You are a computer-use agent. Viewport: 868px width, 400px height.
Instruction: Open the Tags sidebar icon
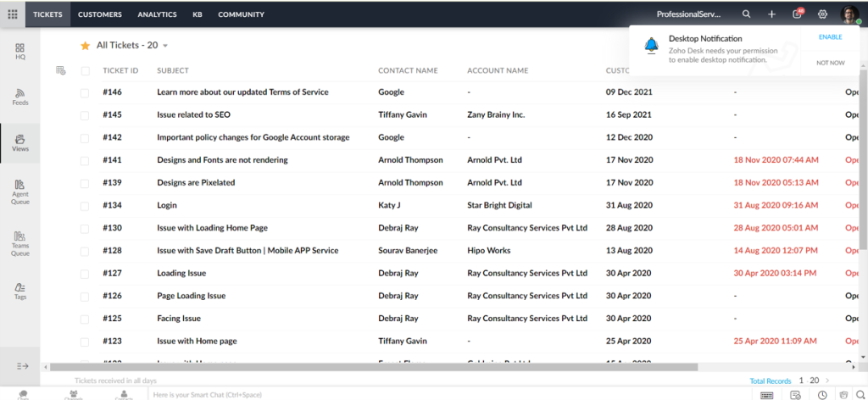tap(20, 292)
